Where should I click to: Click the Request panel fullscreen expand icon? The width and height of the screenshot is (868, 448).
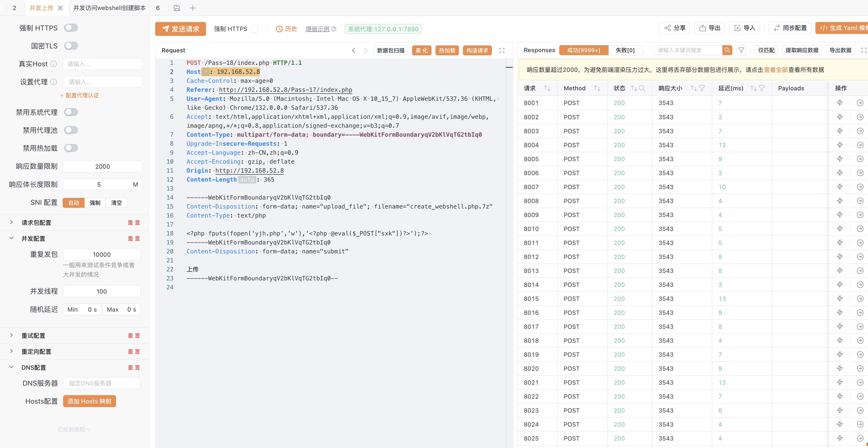501,50
